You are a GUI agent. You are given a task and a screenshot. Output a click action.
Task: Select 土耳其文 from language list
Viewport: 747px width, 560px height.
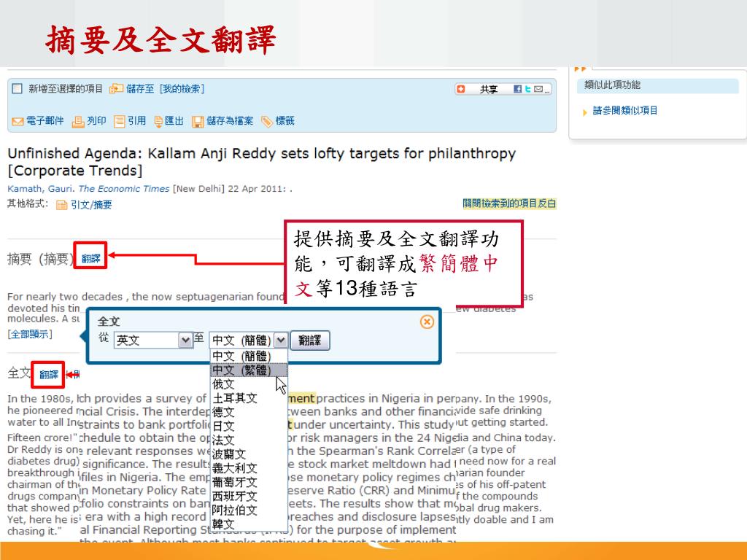249,398
